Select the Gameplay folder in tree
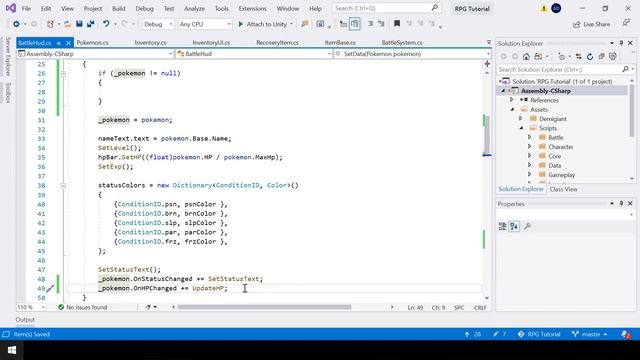 (x=562, y=175)
